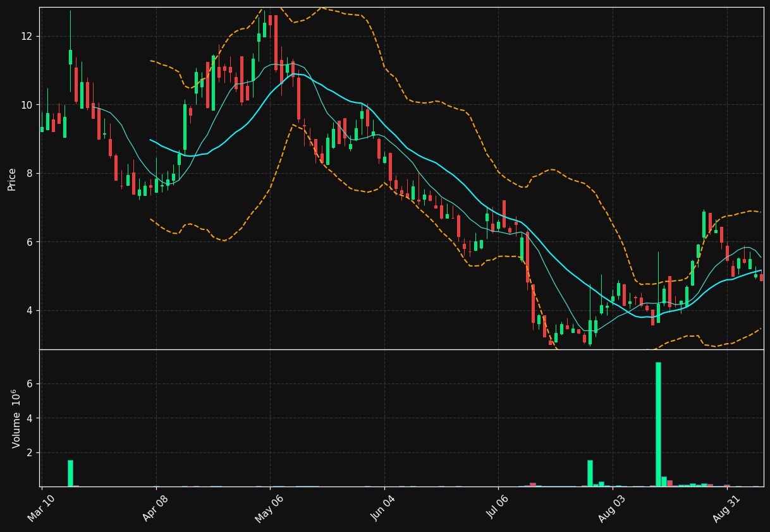Click the Volume axis title
770x532 pixels.
coord(16,418)
